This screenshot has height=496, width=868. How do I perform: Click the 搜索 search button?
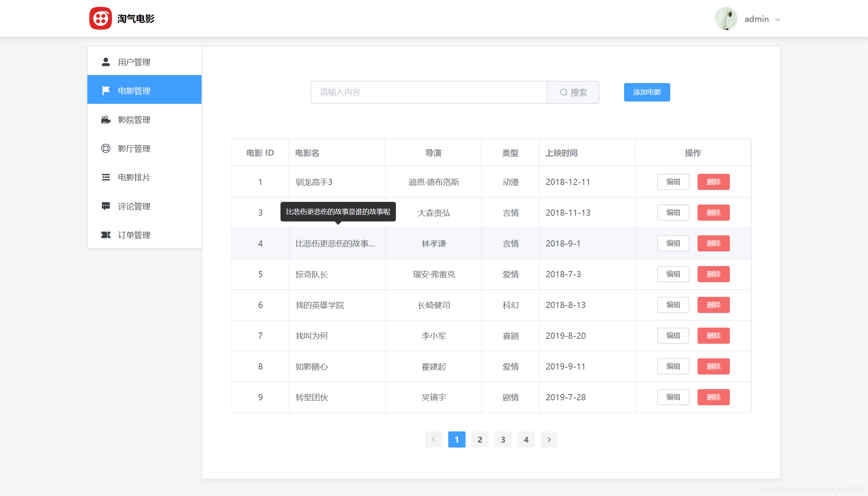573,92
